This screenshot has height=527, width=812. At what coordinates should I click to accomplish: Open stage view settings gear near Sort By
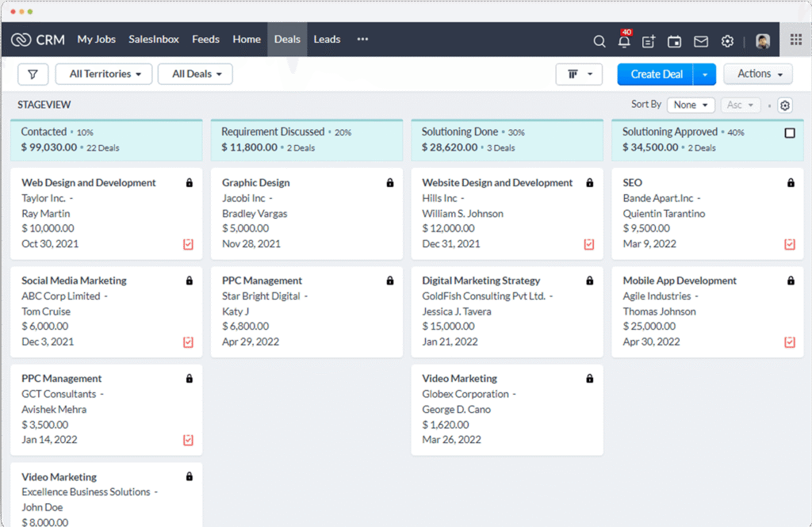click(784, 105)
